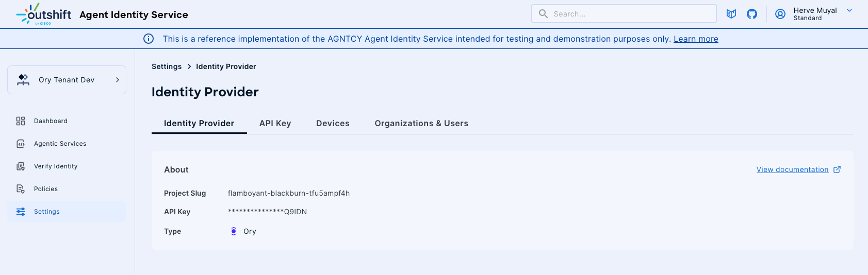Switch to the API Key tab

point(275,123)
